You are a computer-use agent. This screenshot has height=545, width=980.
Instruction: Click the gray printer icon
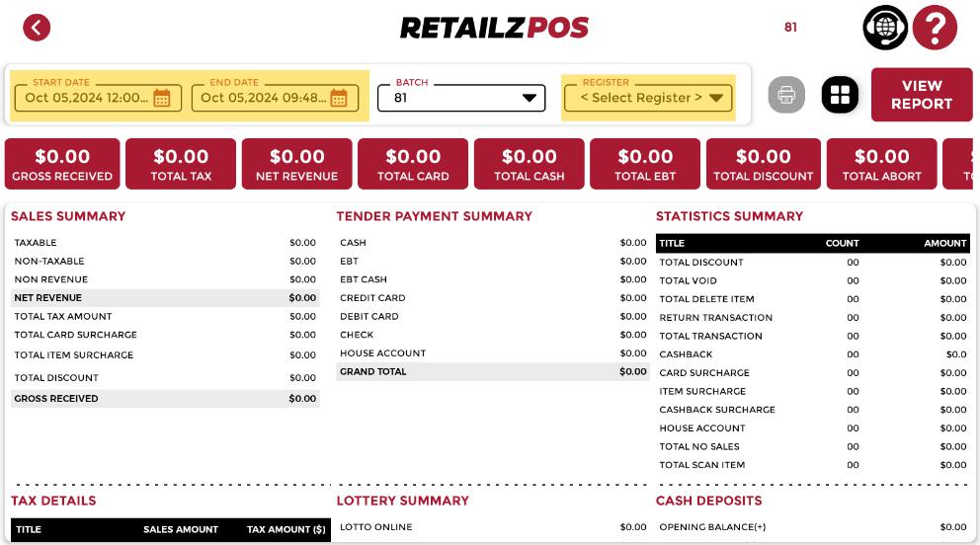click(786, 95)
